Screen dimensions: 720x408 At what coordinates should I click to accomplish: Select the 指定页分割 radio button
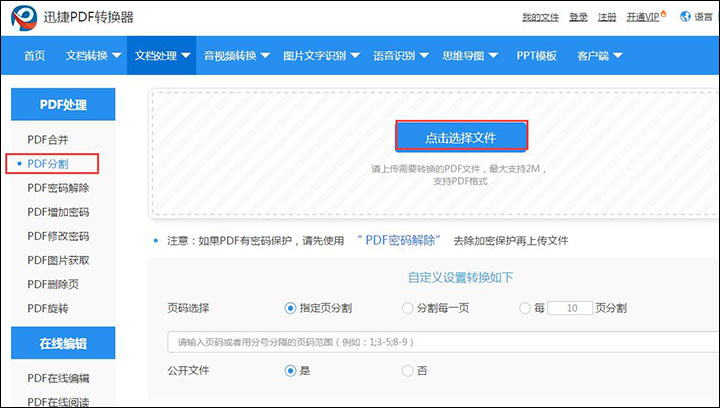point(290,308)
